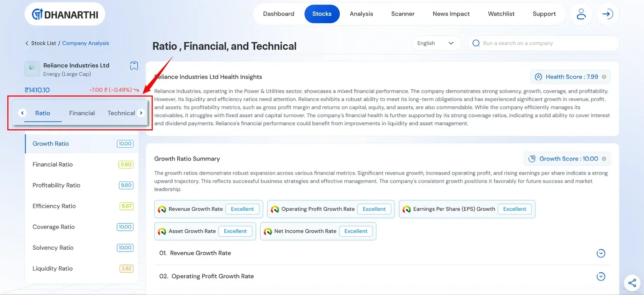Click the Net Income Growth Rate gauge icon
Image resolution: width=644 pixels, height=295 pixels.
tap(268, 231)
